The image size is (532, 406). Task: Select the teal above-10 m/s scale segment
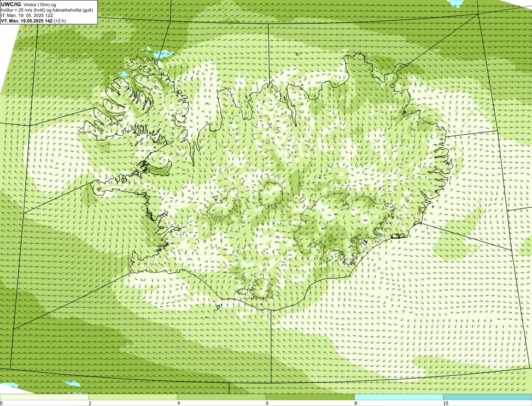click(x=488, y=397)
